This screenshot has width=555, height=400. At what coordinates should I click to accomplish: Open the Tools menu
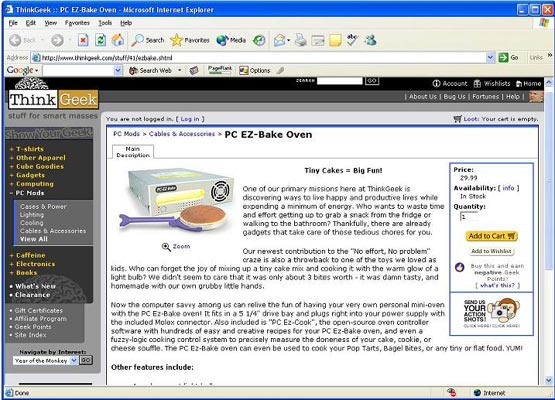click(105, 23)
